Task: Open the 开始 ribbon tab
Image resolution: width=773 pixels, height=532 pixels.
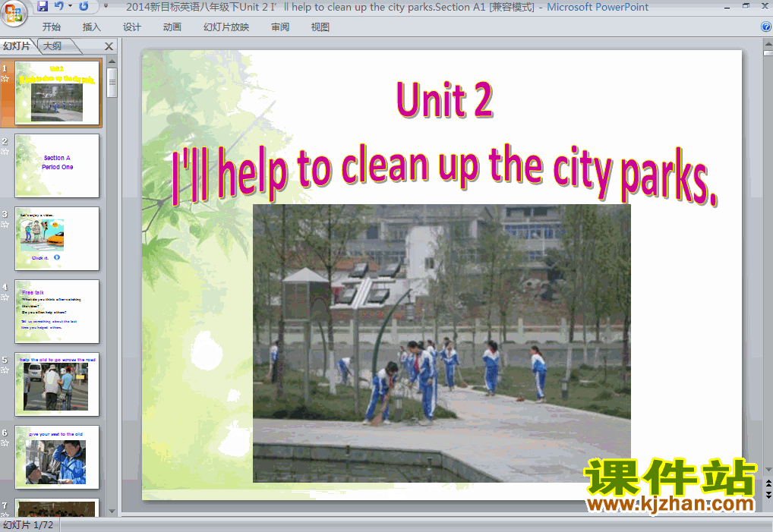Action: click(x=52, y=27)
